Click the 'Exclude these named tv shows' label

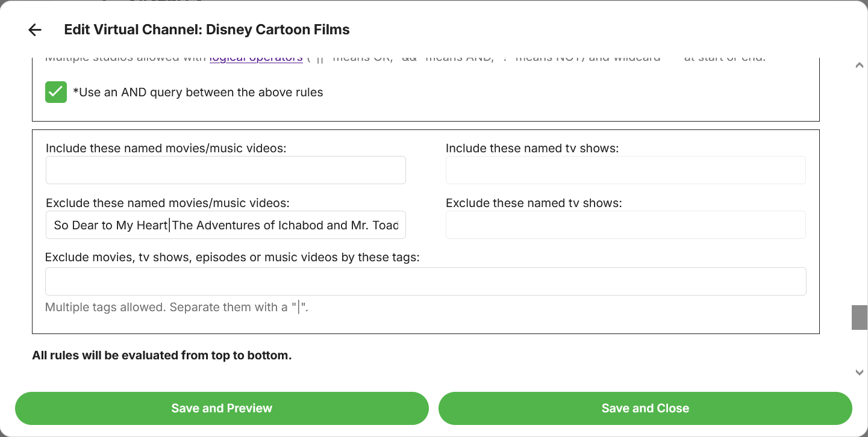[x=534, y=203]
